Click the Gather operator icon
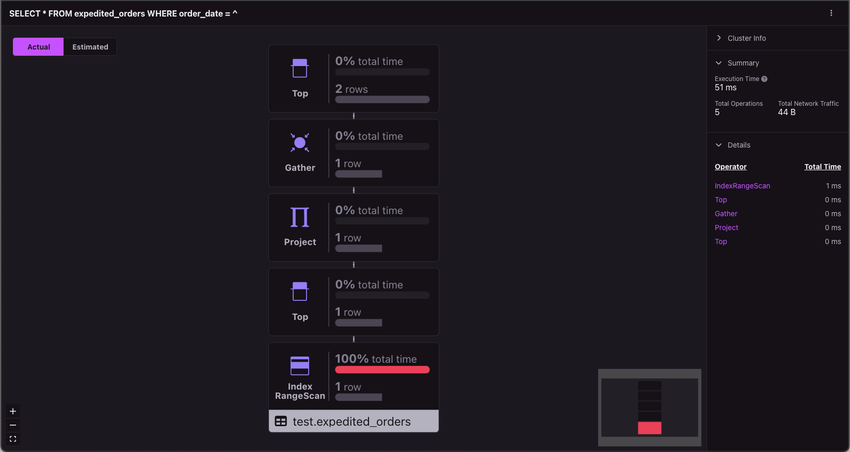 [x=300, y=143]
